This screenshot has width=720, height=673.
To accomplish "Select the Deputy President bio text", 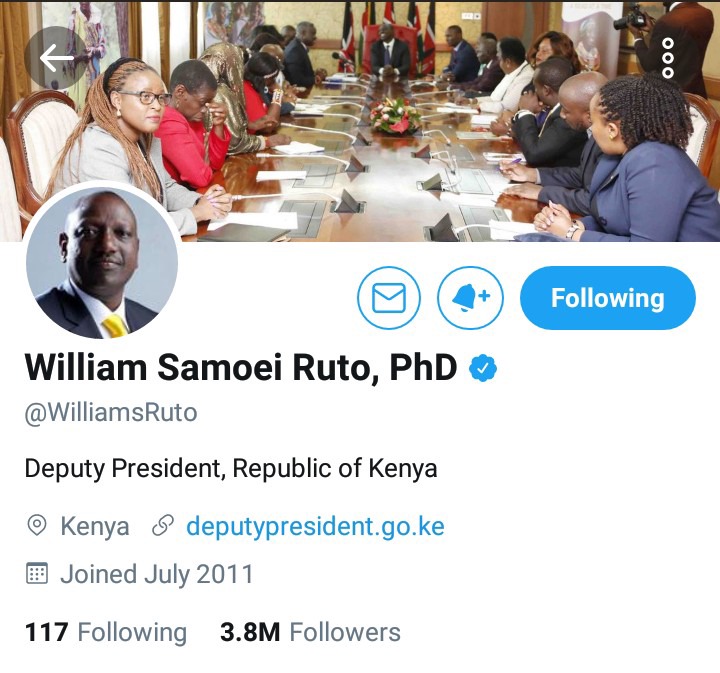I will tap(231, 469).
